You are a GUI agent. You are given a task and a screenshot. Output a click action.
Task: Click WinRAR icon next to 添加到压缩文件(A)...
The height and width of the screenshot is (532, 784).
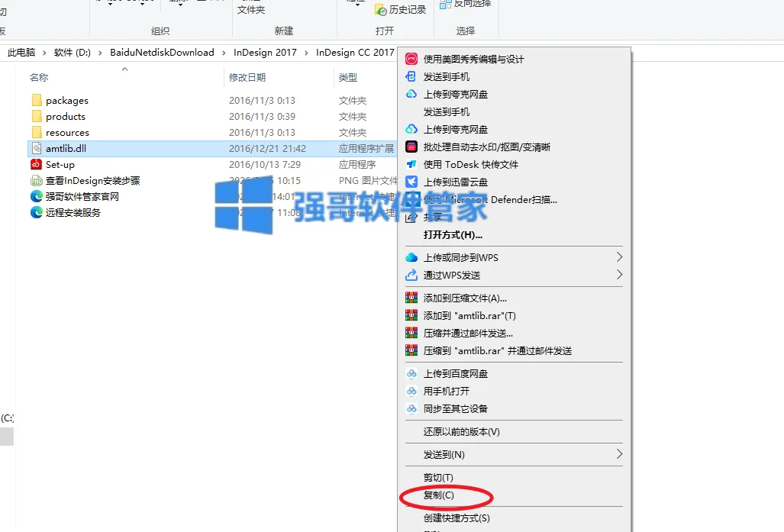pyautogui.click(x=411, y=298)
